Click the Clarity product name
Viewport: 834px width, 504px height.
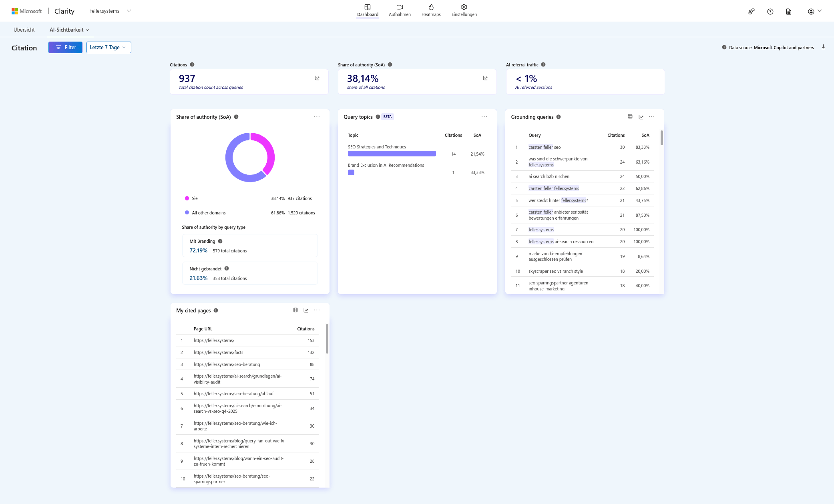coord(64,11)
